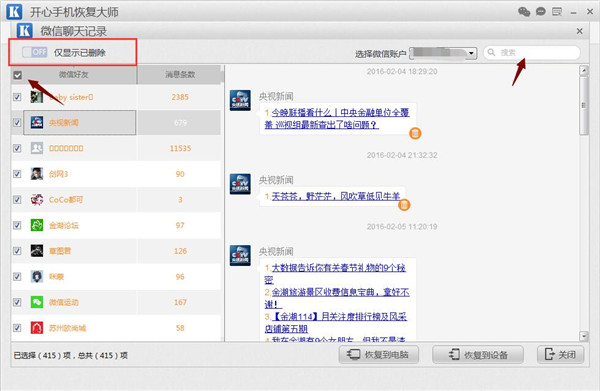
Task: Check the select-all box in 微信好友 header
Action: [18, 75]
